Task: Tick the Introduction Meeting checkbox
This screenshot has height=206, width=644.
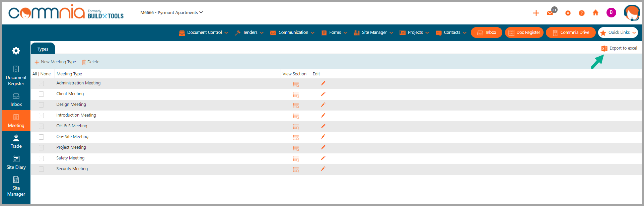Action: [42, 116]
